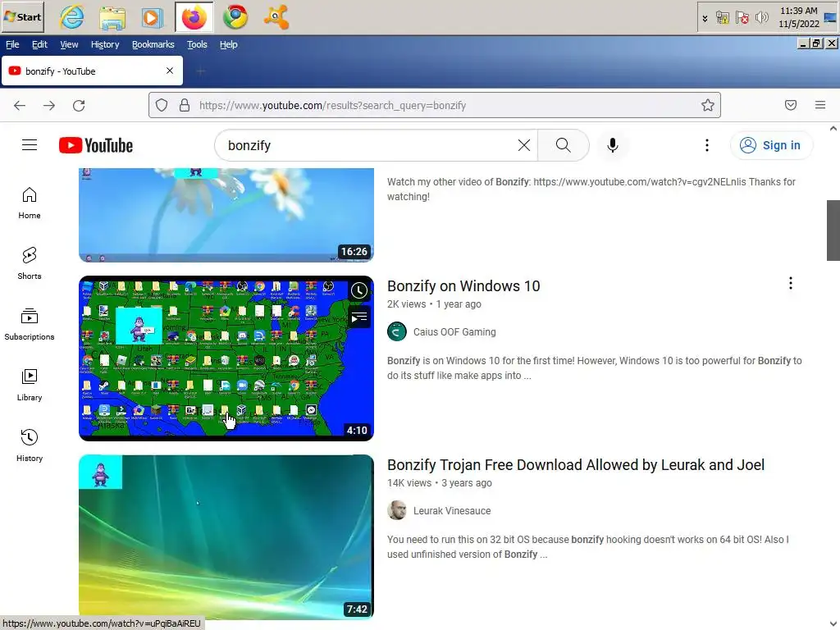Open the View menu

click(69, 44)
